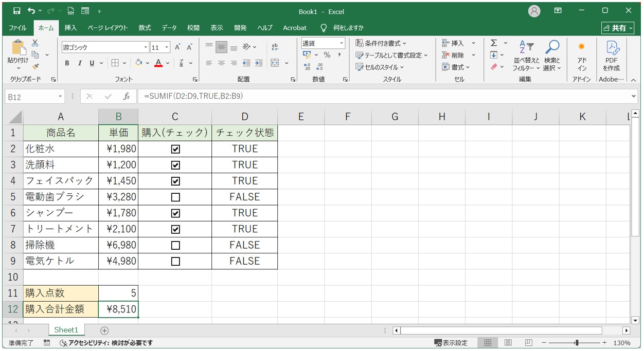Screen dimensions: 644x351
Task: Uncheck the 化粧水 purchase checkbox
Action: [x=175, y=149]
